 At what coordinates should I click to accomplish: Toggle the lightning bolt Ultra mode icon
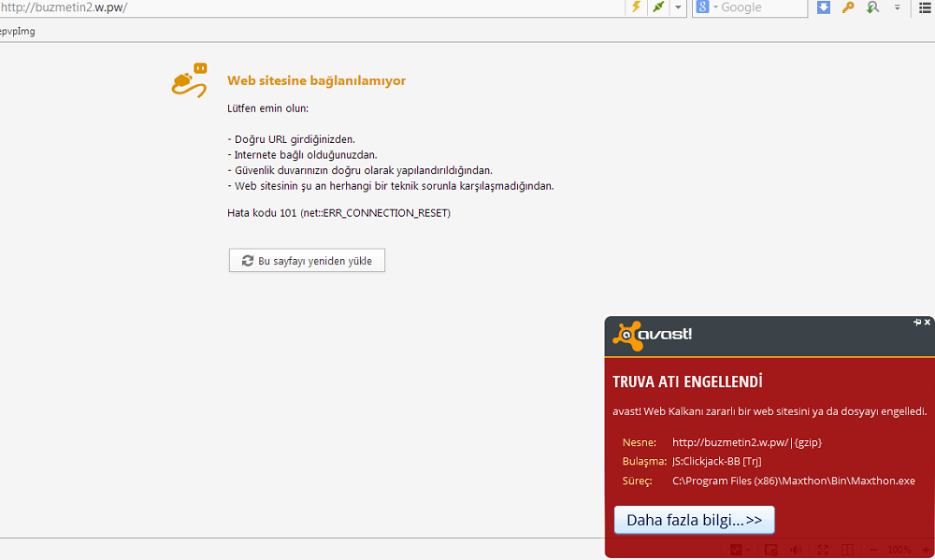pyautogui.click(x=636, y=7)
